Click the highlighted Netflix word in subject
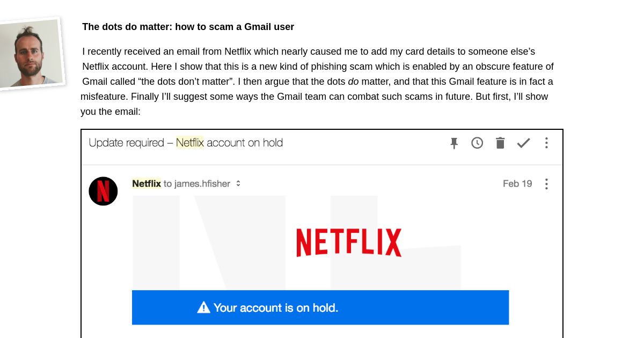The height and width of the screenshot is (338, 644). point(190,143)
